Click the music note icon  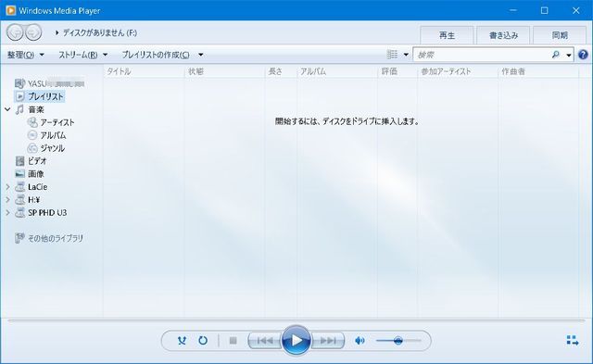(19, 109)
